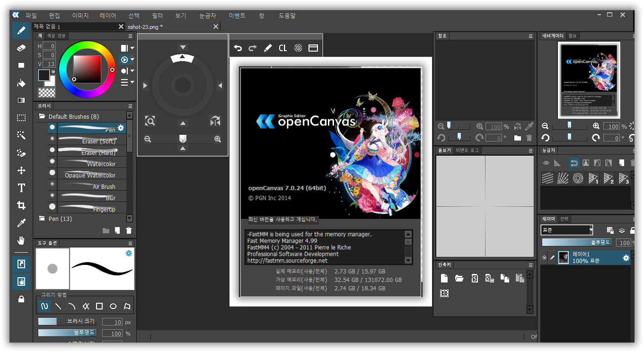
Task: Delete brush using trash icon in brush panel
Action: [x=129, y=230]
